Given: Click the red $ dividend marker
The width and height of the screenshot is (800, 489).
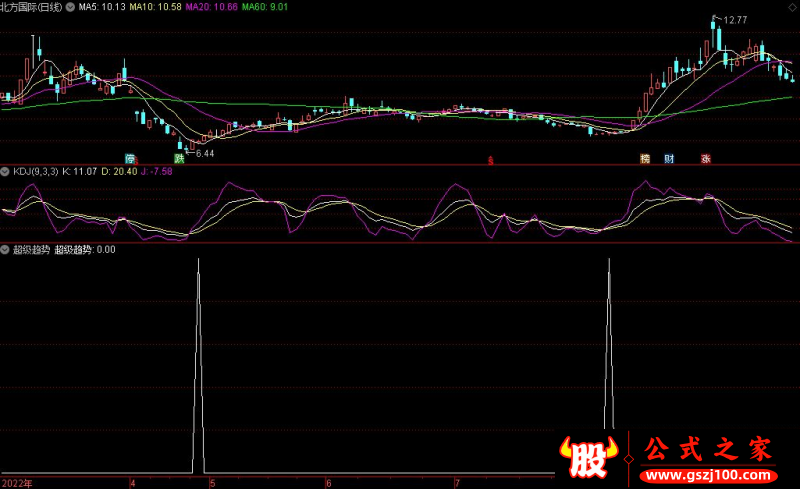Looking at the screenshot, I should [490, 160].
